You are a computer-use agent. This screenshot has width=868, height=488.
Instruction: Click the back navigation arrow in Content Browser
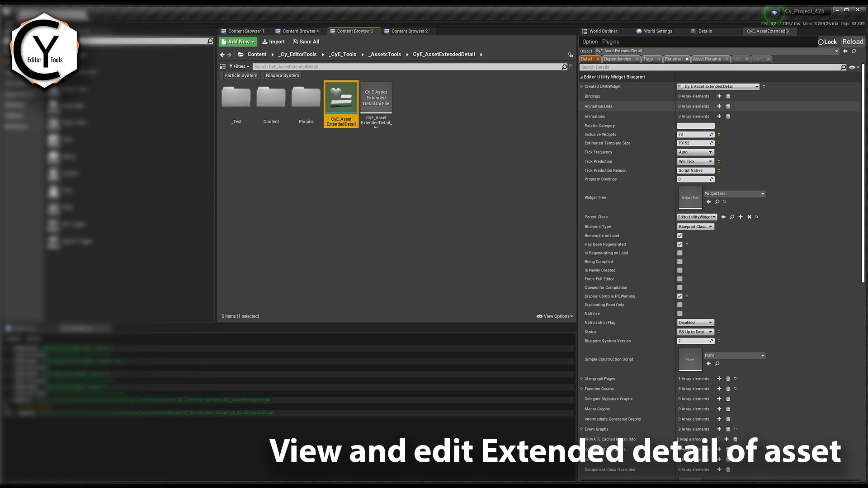click(x=222, y=54)
